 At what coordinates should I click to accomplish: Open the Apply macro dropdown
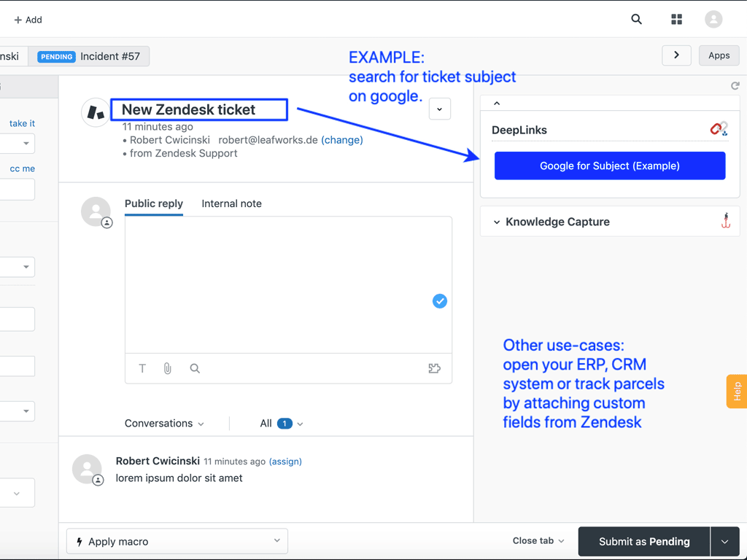(177, 542)
